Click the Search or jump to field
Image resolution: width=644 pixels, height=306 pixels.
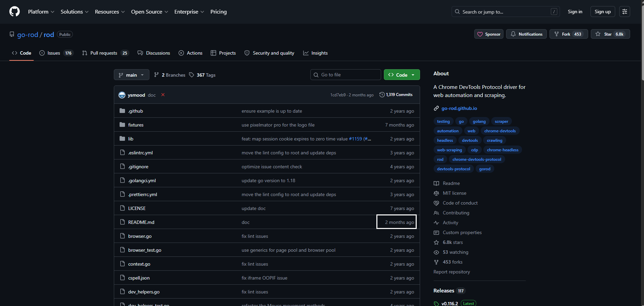point(505,12)
